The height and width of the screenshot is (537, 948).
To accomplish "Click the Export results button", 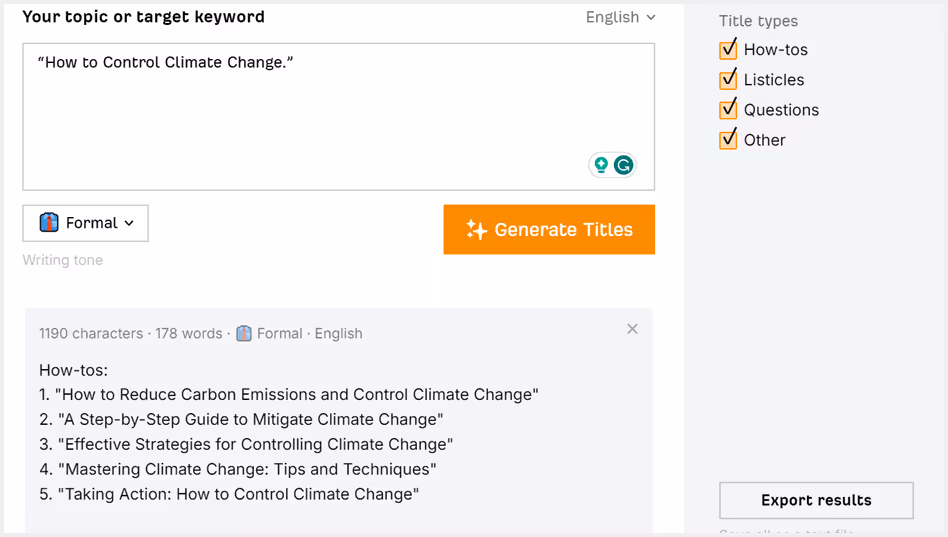I will [x=816, y=500].
